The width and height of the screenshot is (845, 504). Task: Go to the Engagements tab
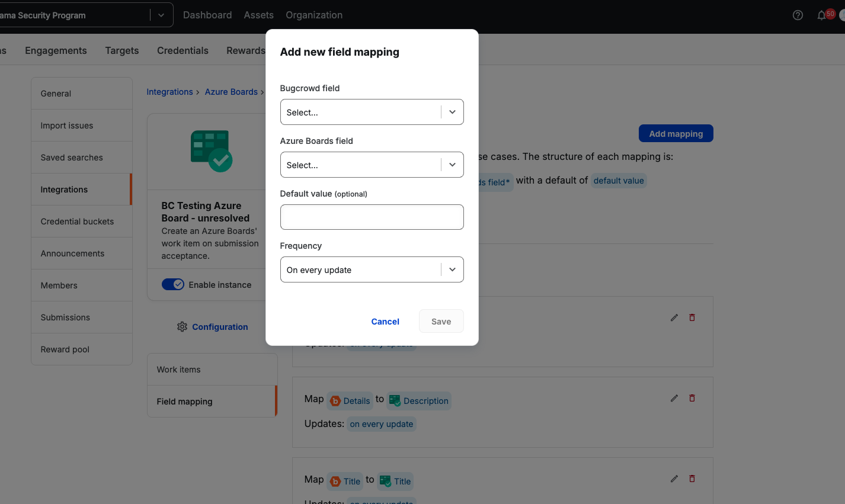pyautogui.click(x=56, y=51)
